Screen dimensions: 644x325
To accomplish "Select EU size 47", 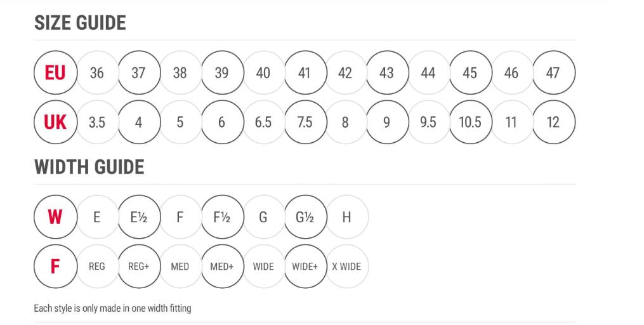I will [x=554, y=73].
